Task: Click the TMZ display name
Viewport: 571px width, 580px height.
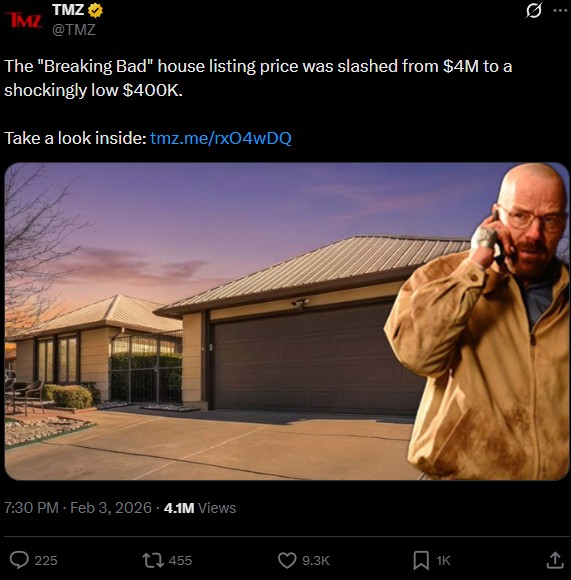Action: [x=68, y=10]
